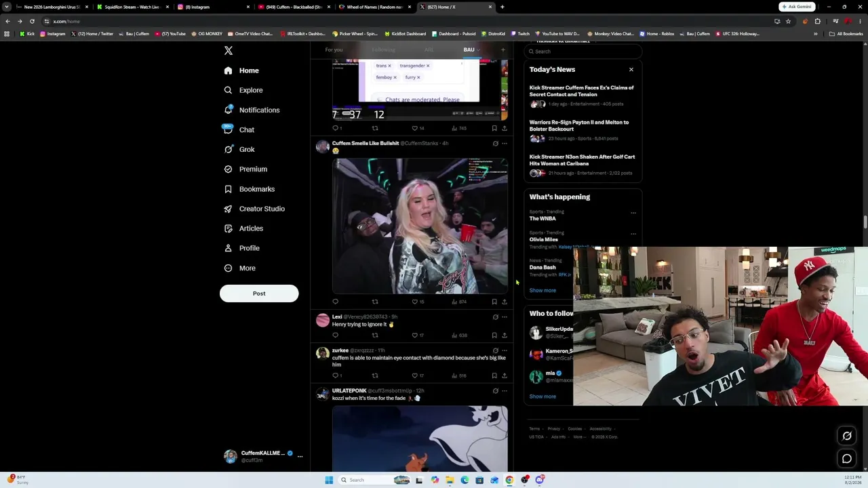Click the Windows Start button
This screenshot has width=868, height=488.
329,480
